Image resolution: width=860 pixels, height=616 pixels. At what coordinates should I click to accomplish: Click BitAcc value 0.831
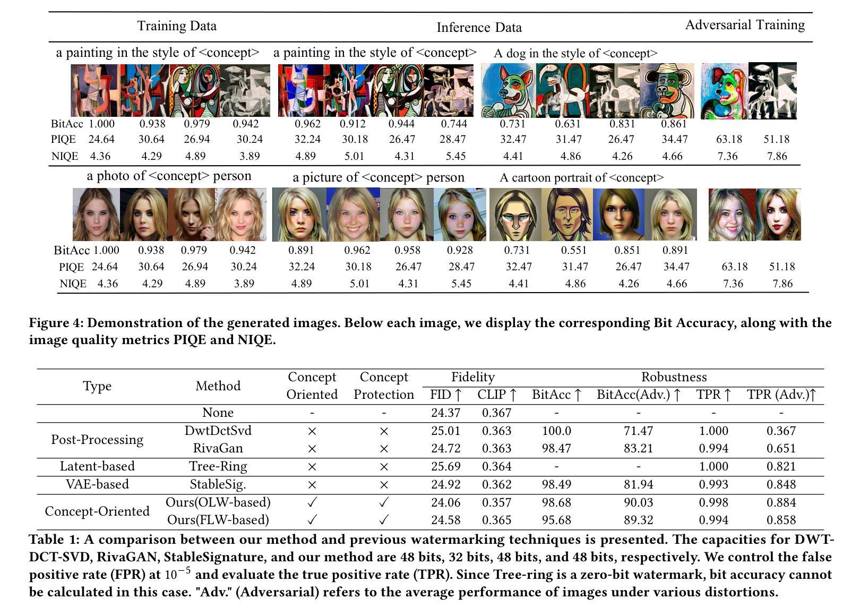click(x=621, y=124)
